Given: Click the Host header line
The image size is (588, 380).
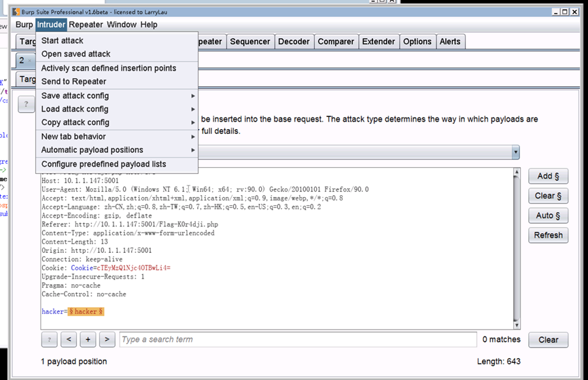Looking at the screenshot, I should pos(80,181).
